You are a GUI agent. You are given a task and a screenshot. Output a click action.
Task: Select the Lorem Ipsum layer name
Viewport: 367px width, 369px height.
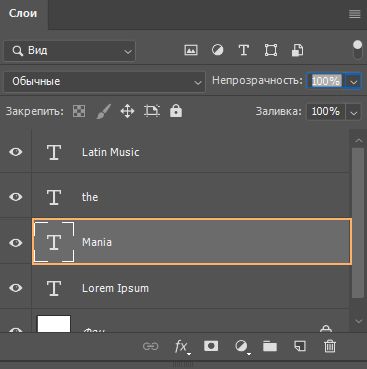tap(115, 288)
